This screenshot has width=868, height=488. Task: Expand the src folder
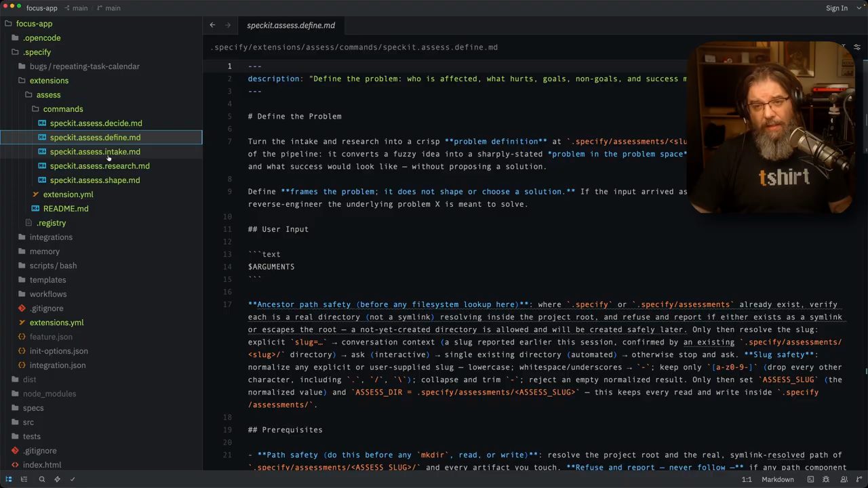click(22, 422)
